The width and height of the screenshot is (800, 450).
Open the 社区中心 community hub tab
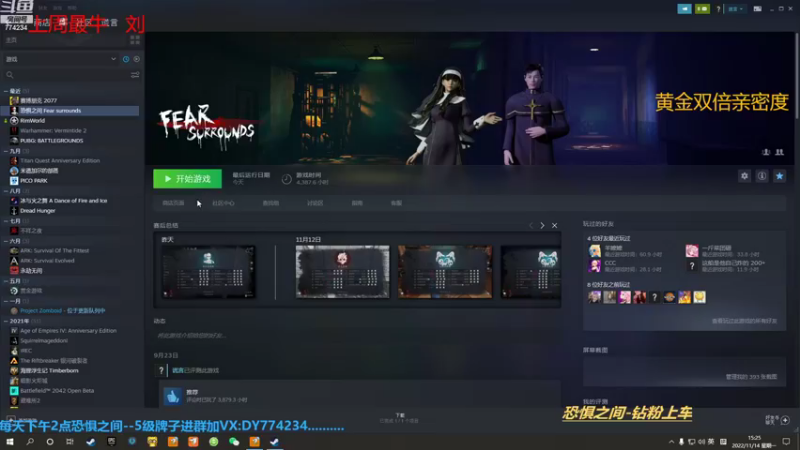click(x=223, y=203)
